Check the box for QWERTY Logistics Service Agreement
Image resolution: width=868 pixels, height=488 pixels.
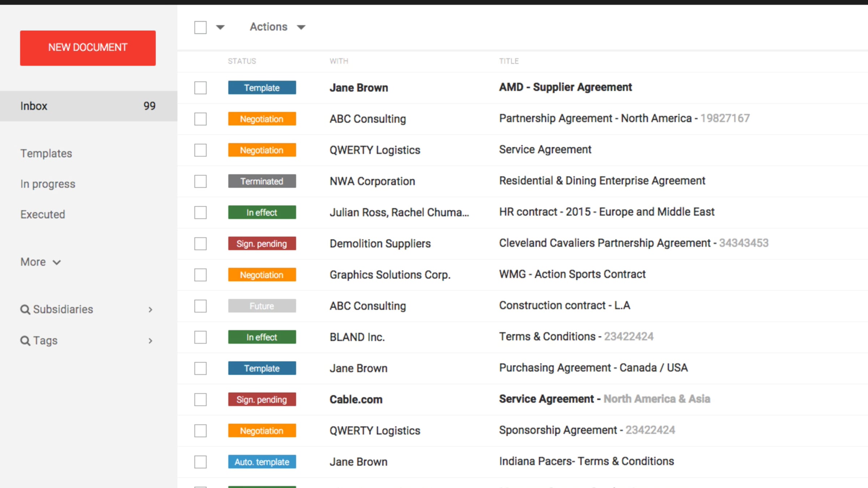pyautogui.click(x=200, y=150)
